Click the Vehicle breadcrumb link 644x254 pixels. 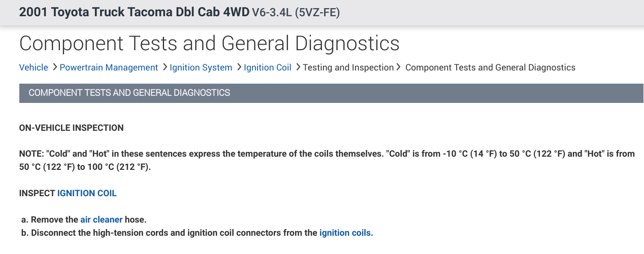(34, 67)
